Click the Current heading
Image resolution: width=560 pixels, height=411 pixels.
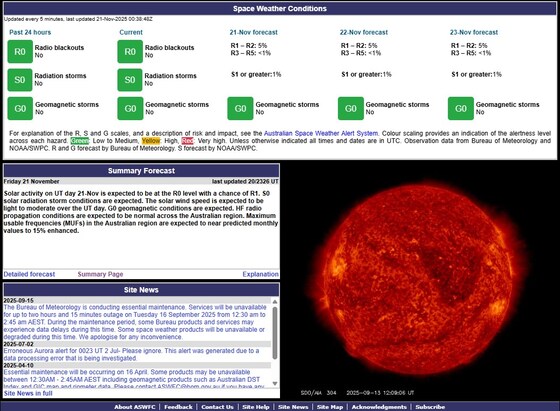pyautogui.click(x=131, y=32)
